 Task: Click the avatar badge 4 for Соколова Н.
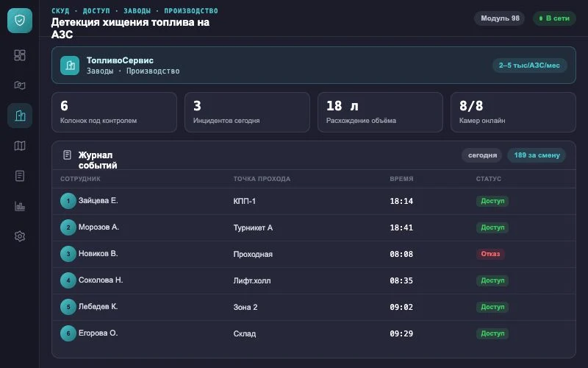click(68, 280)
